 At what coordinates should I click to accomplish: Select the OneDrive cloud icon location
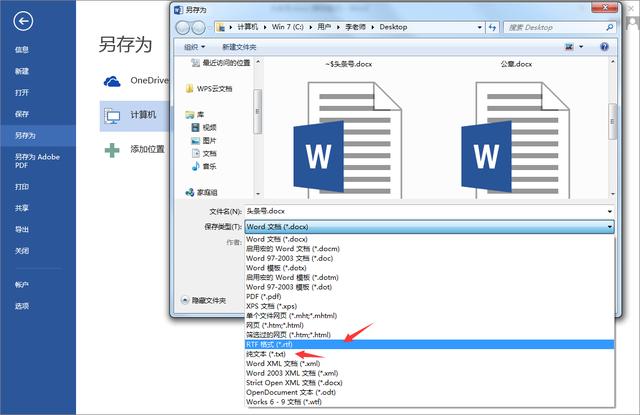pyautogui.click(x=112, y=81)
